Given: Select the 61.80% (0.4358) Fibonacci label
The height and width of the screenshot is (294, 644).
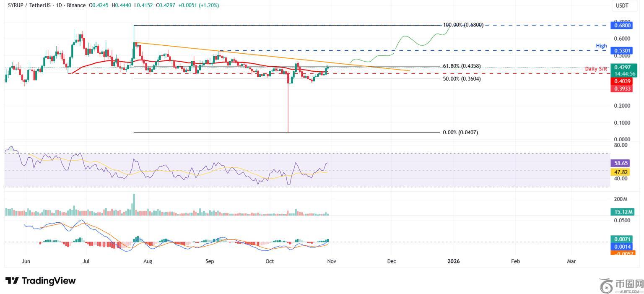Looking at the screenshot, I should 462,66.
